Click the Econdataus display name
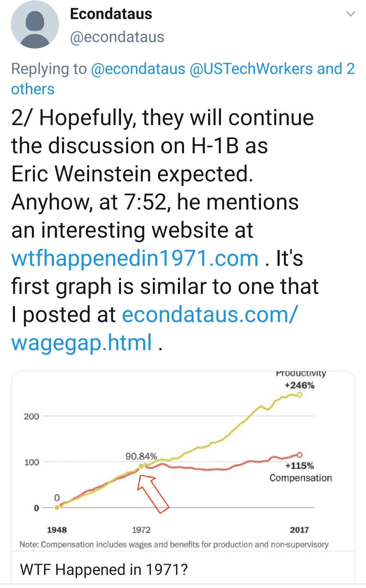366x588 pixels. click(111, 14)
